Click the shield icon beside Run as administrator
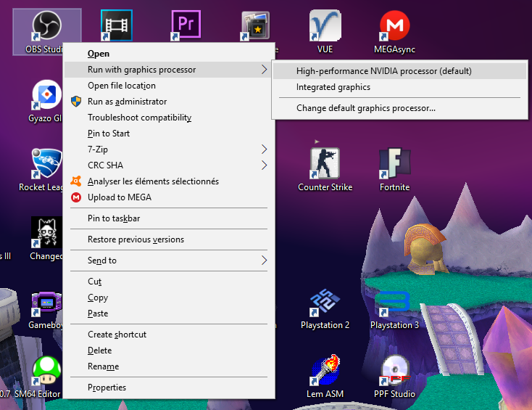 click(76, 101)
